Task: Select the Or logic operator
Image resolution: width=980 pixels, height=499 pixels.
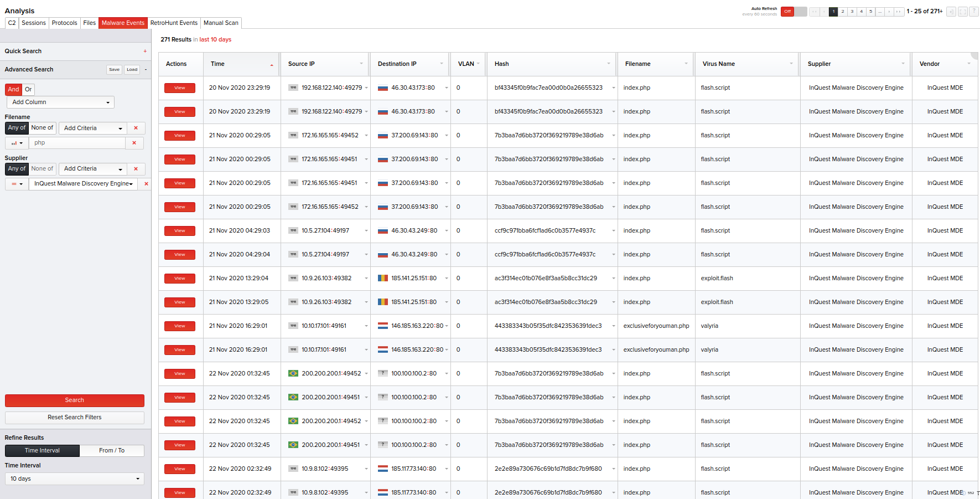Action: coord(28,90)
